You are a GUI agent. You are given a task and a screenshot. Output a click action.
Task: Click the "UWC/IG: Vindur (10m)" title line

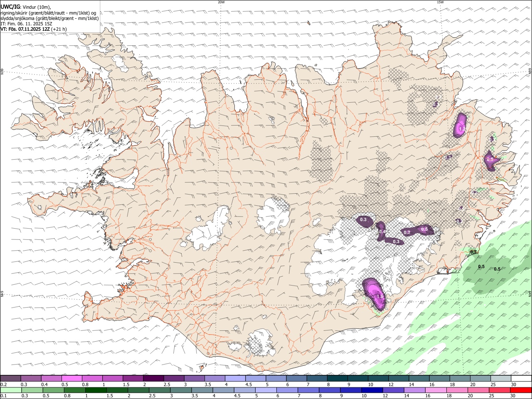tap(26, 7)
